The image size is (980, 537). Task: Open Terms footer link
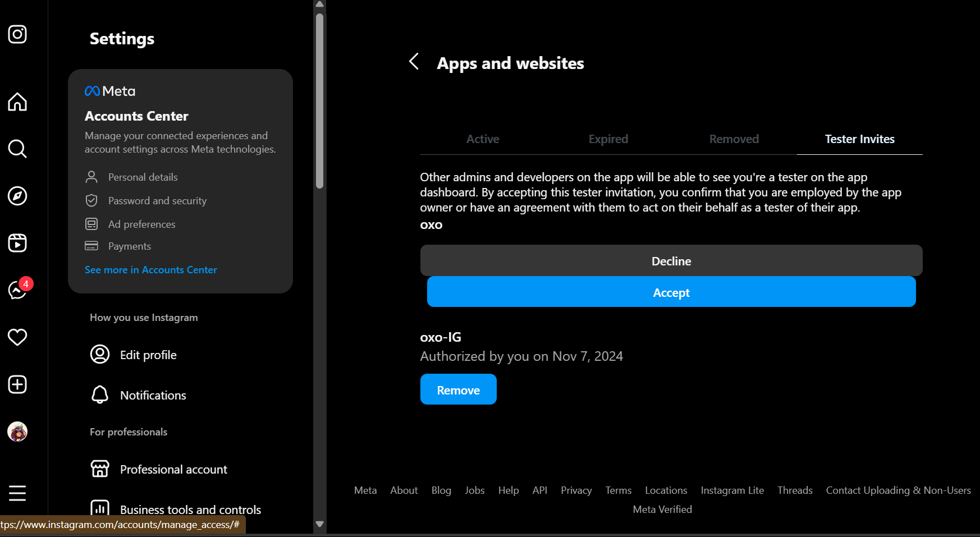tap(619, 490)
